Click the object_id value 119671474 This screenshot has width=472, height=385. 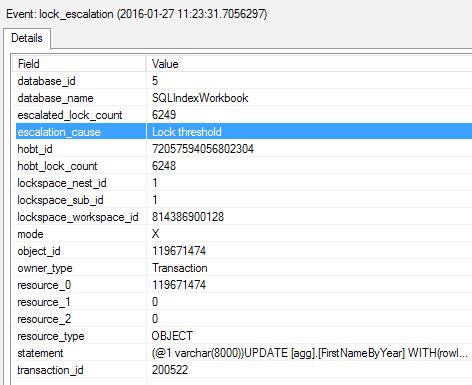point(179,251)
